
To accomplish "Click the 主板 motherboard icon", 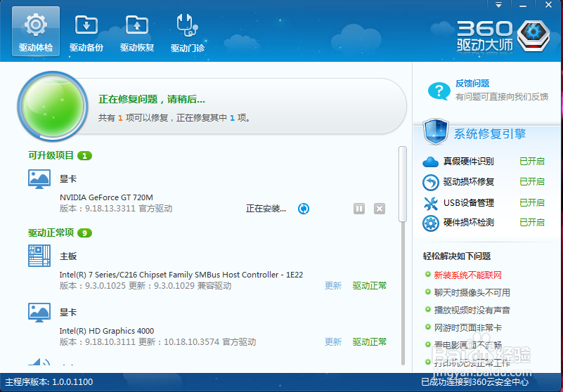I will [x=39, y=256].
